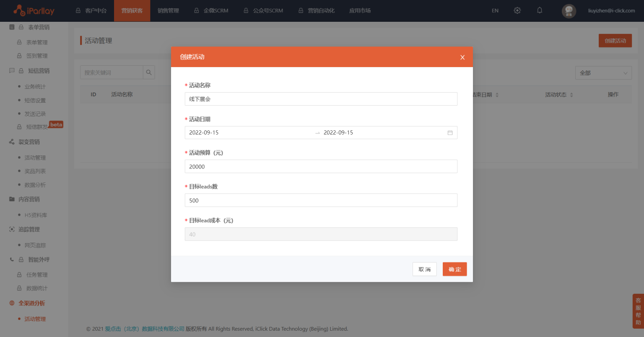The width and height of the screenshot is (644, 337).
Task: Open the 客服帮助 side tab
Action: pyautogui.click(x=638, y=311)
